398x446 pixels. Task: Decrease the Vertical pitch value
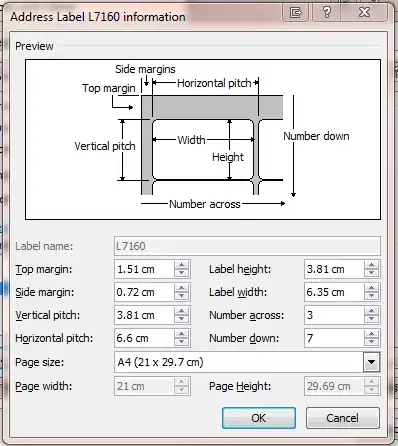181,319
